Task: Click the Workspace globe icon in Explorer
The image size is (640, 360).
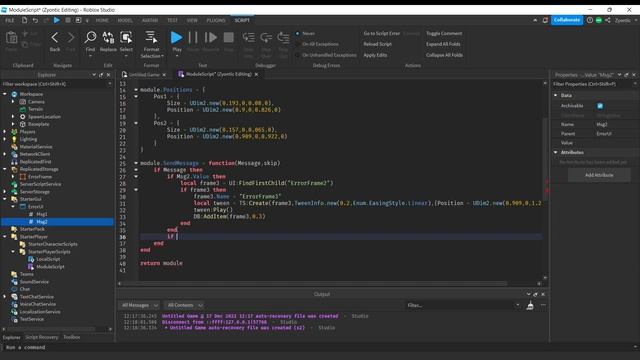Action: coord(14,94)
